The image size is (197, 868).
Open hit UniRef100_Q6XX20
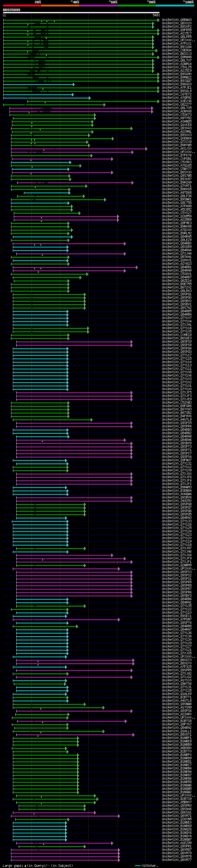point(177,23)
